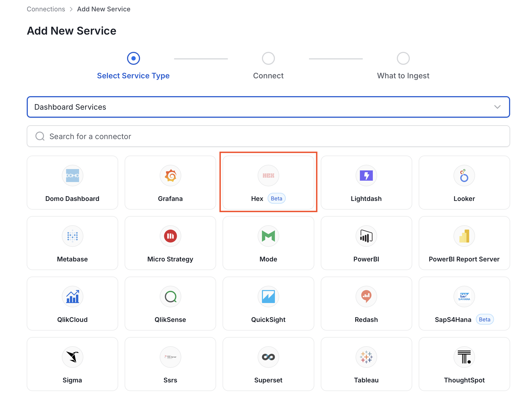532x397 pixels.
Task: Go back to Connections breadcrumb
Action: 46,9
